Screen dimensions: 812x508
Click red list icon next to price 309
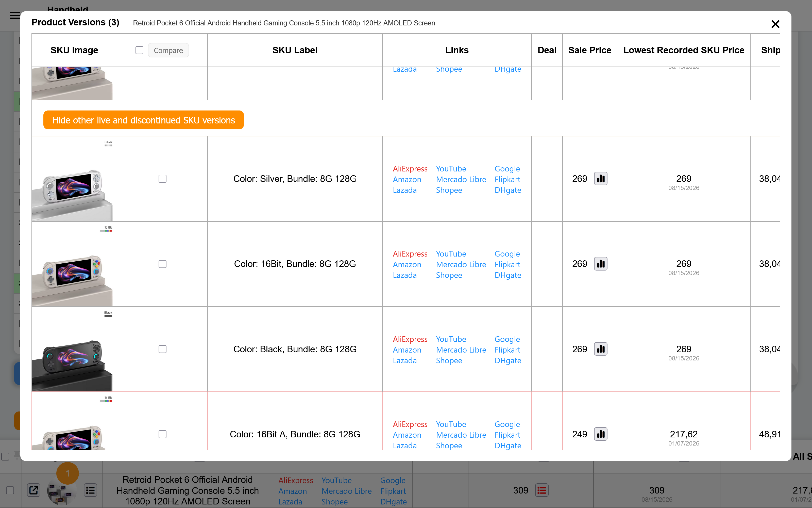(x=542, y=490)
